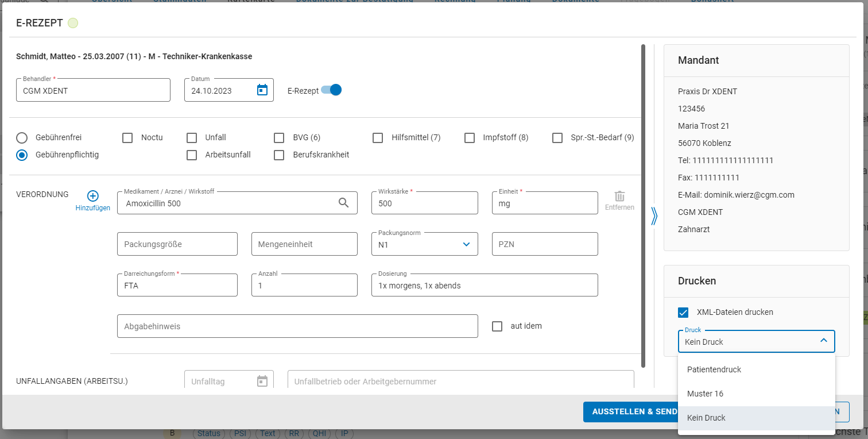Collapse the right panel with double chevron
Screen dimensions: 868x439
[654, 215]
